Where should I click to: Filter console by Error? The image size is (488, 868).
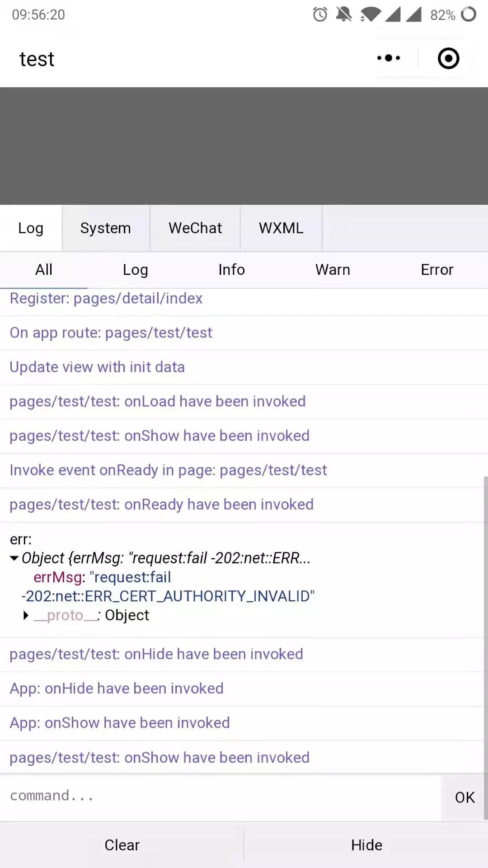[x=437, y=270]
